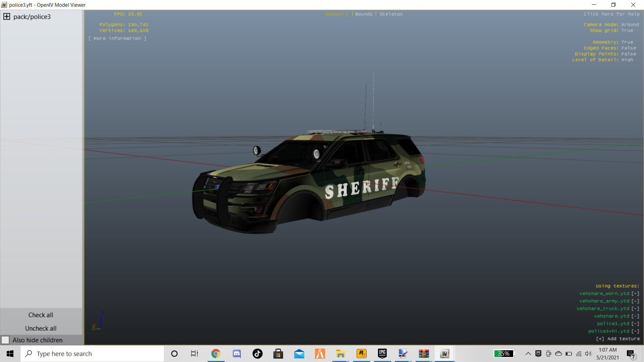Toggle the Show grid setting
Screen dimensions: 644x362
tap(627, 31)
